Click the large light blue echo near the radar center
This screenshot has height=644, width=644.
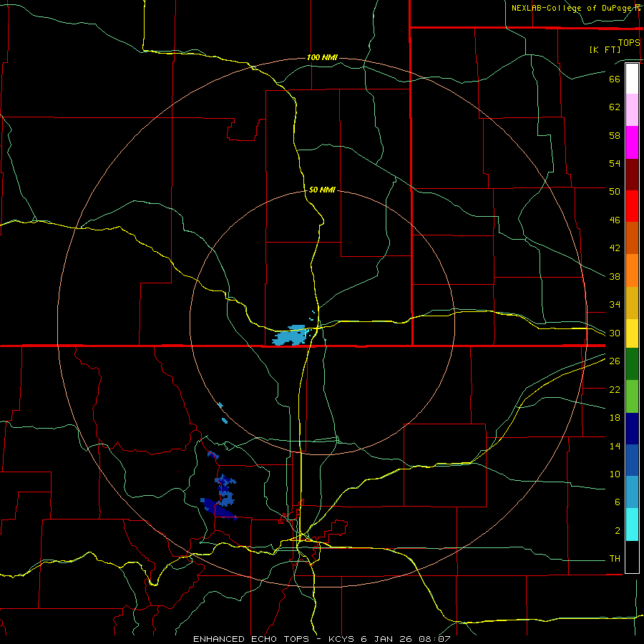[x=290, y=336]
